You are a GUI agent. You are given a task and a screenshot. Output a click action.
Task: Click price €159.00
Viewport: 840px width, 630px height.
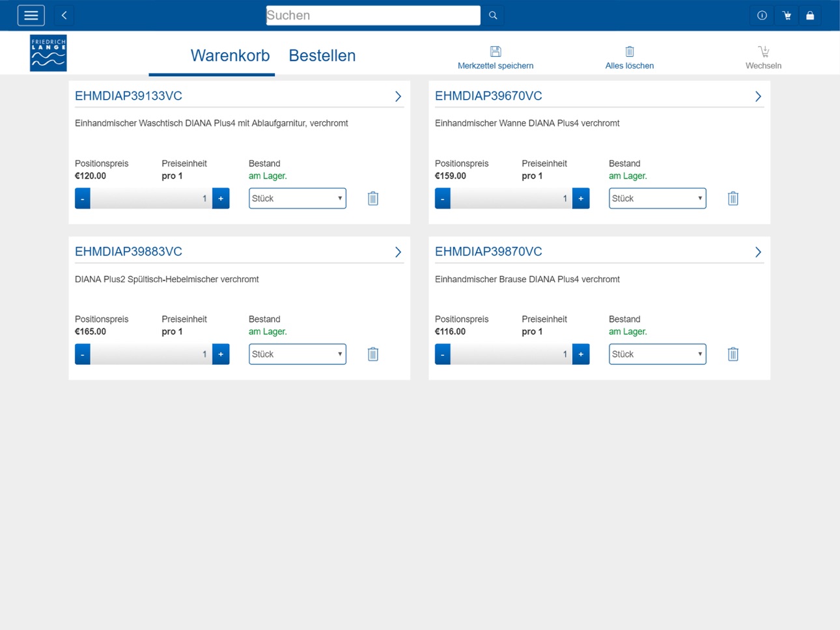pos(451,176)
